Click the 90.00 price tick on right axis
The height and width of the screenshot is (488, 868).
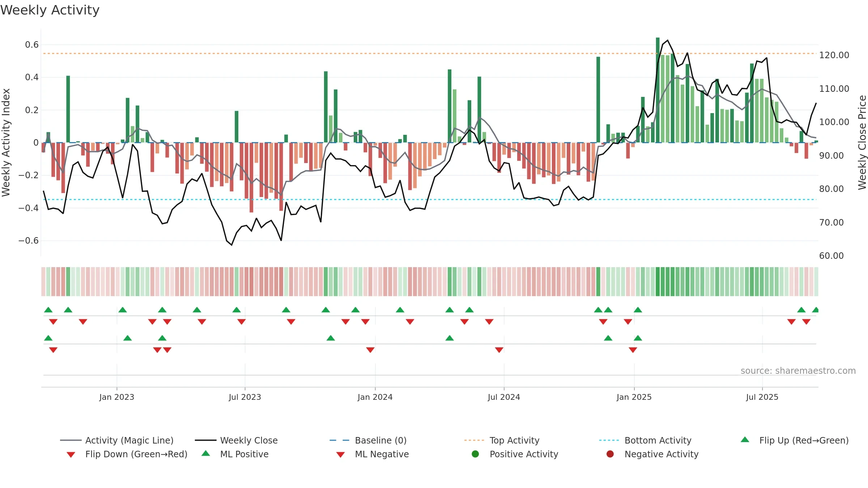831,155
